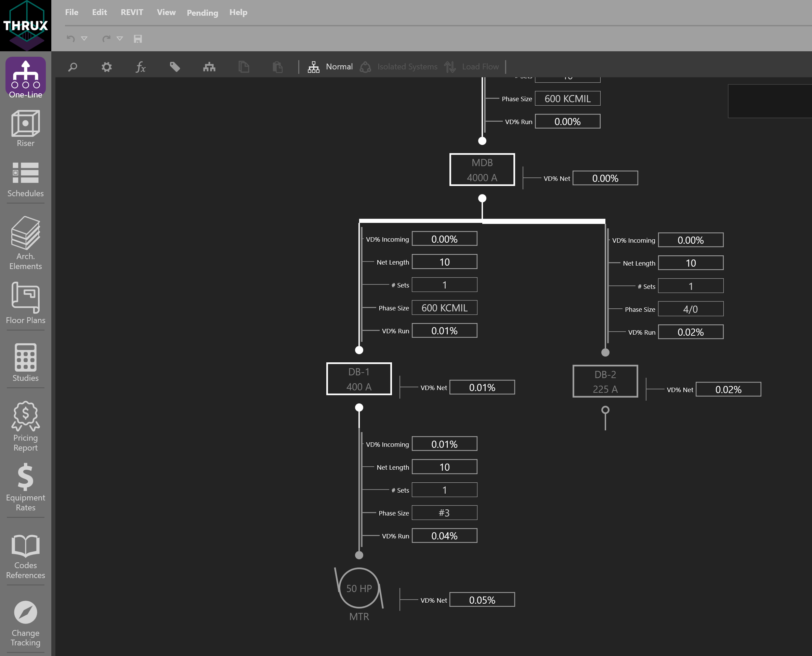Image resolution: width=812 pixels, height=656 pixels.
Task: Open the Riser view in sidebar
Action: click(25, 128)
